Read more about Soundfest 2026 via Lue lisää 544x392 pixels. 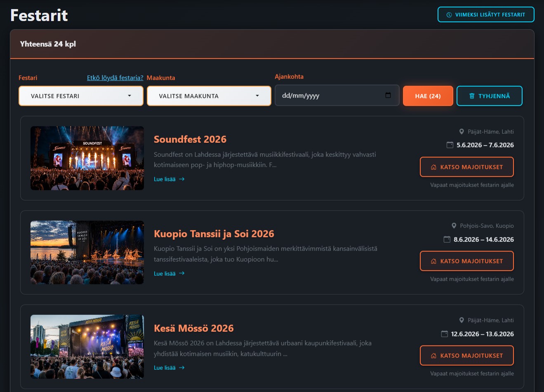point(169,179)
